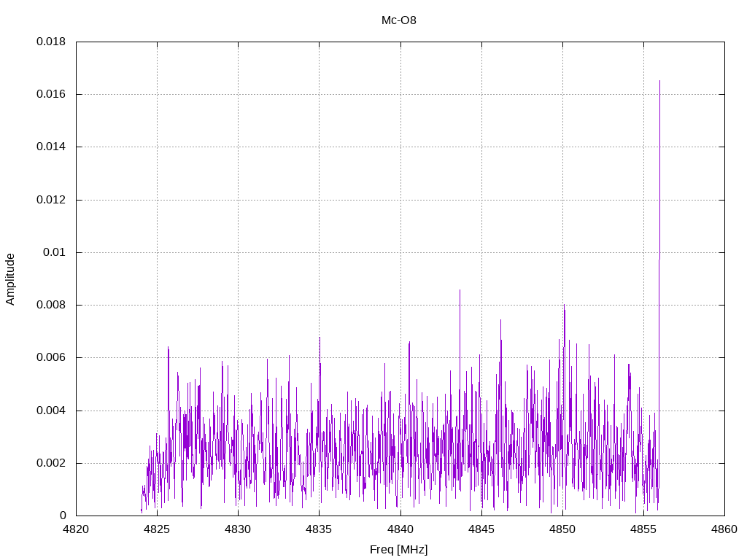747x560 pixels.
Task: Click the 0.01 y-axis tick label
Action: (54, 252)
